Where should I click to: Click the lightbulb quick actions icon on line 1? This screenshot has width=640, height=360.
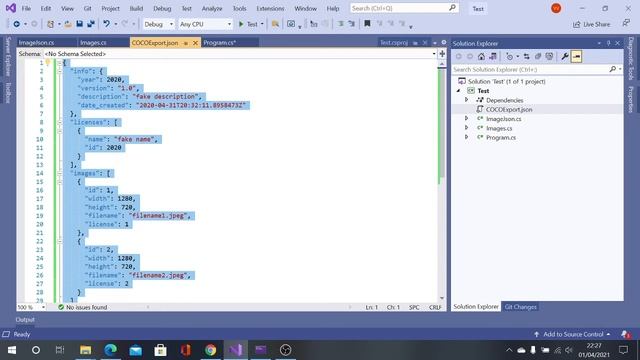click(x=48, y=62)
